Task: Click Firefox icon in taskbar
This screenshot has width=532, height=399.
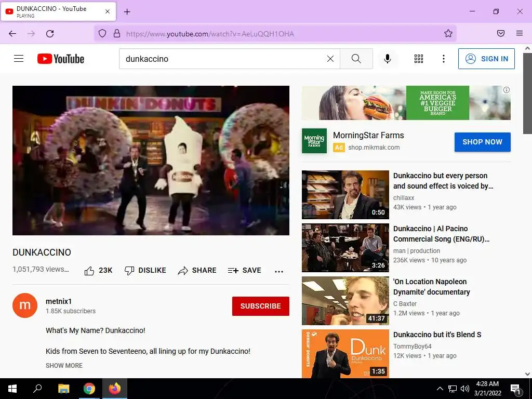Action: point(115,389)
